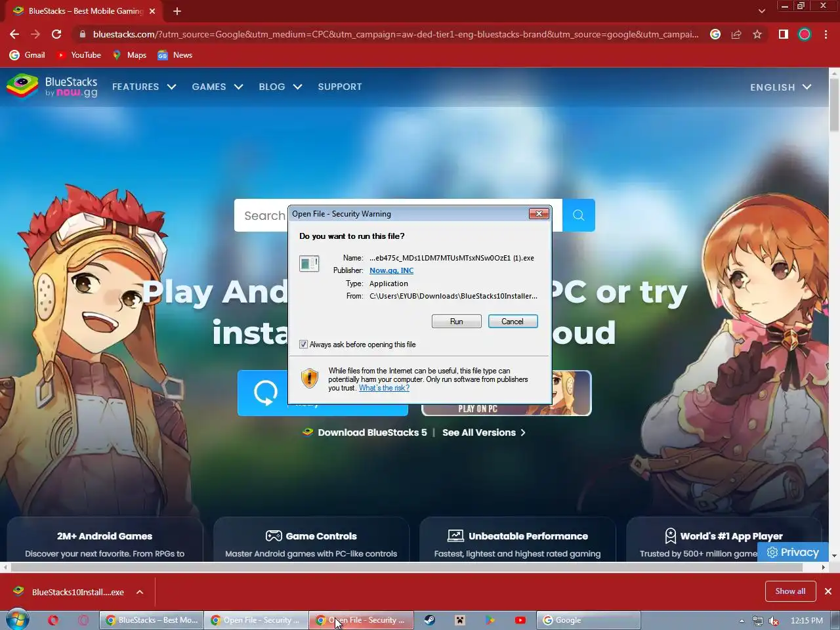Screen dimensions: 840x630
Task: Open the Opera GX taskbar icon
Action: tap(83, 620)
